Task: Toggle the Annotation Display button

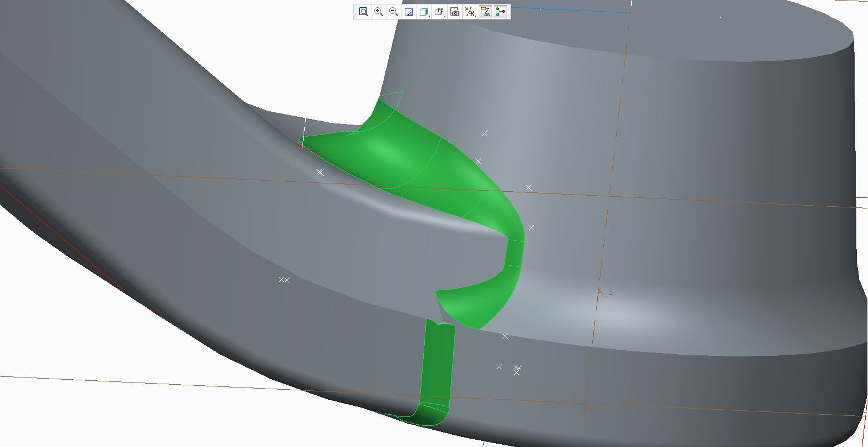Action: point(485,12)
